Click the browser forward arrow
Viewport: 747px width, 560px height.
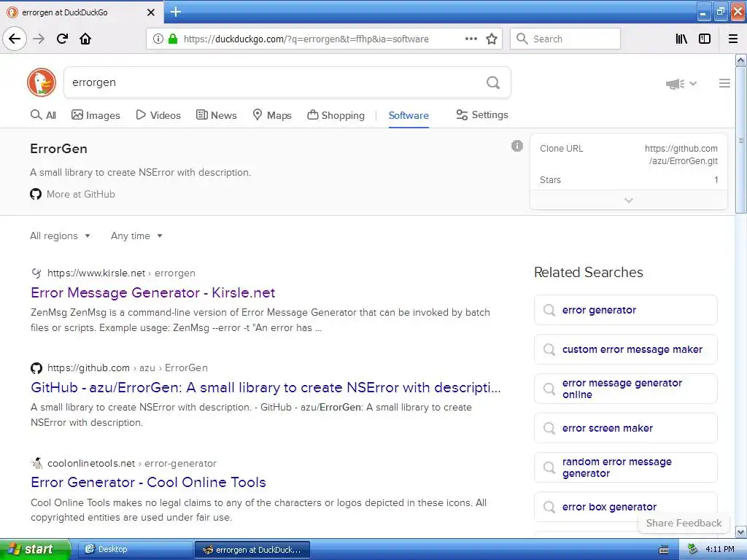tap(39, 39)
